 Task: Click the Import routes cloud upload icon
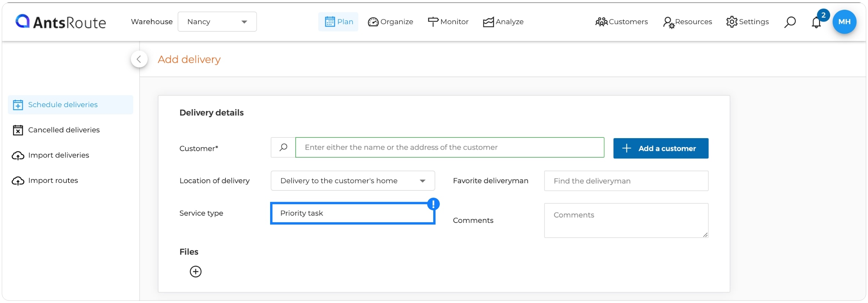click(x=18, y=181)
